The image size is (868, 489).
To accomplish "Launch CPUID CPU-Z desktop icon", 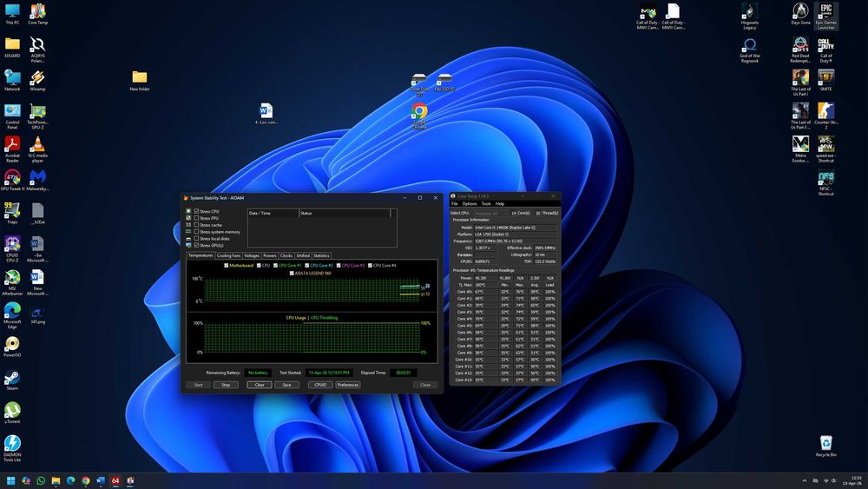I will point(12,249).
